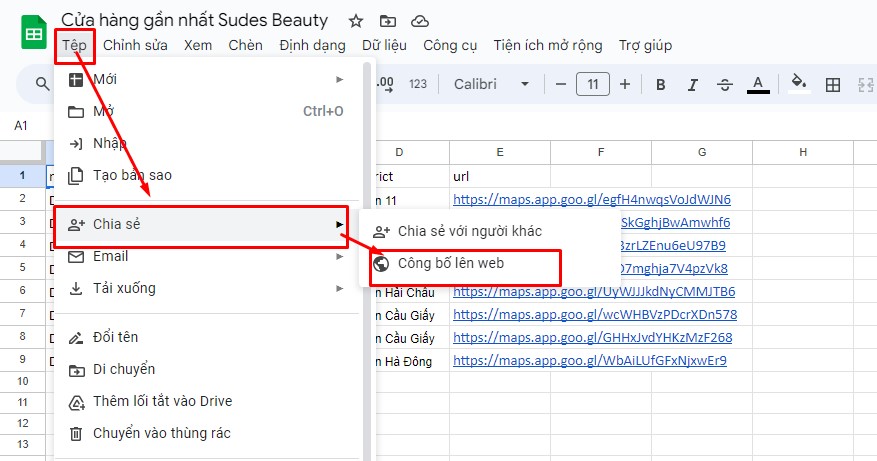Check the cloud document status icon
The height and width of the screenshot is (461, 877).
(419, 21)
